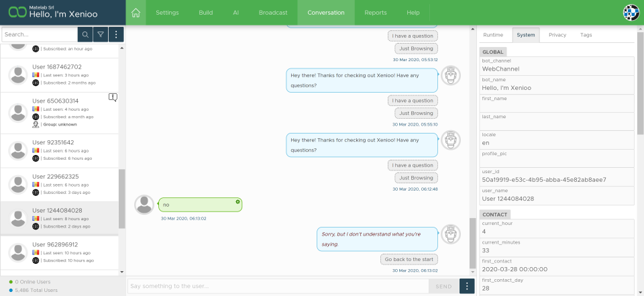
Task: Click the avatar of User 1687462702
Action: pyautogui.click(x=18, y=75)
